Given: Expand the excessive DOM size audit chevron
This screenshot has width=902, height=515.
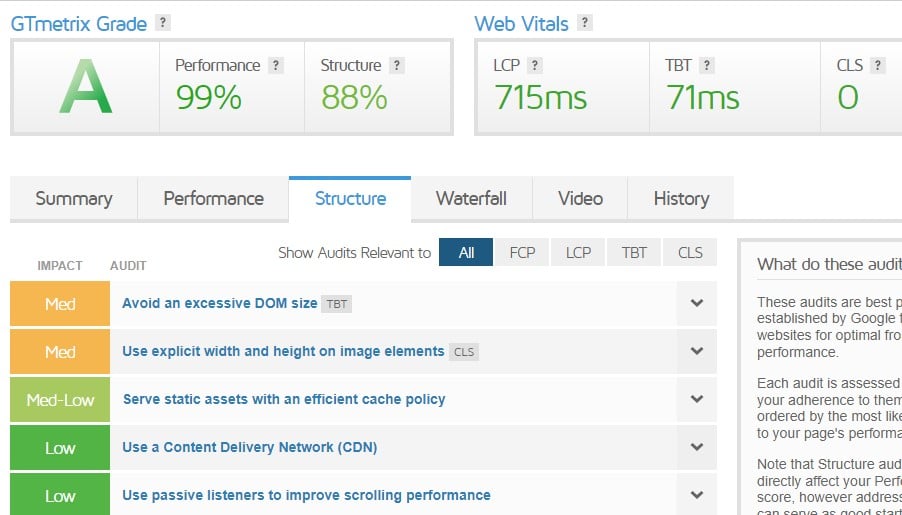Looking at the screenshot, I should 697,303.
